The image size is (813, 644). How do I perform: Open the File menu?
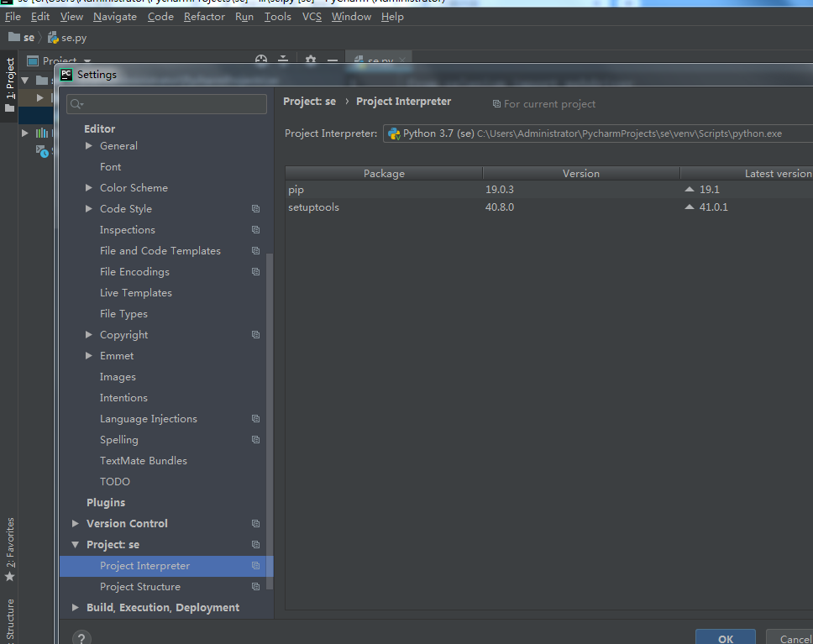[13, 17]
